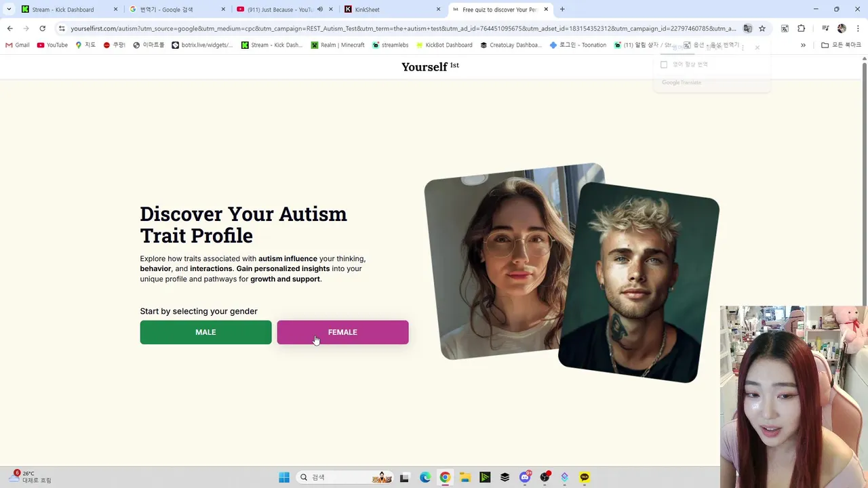Open the Extensions puzzle icon
Image resolution: width=868 pixels, height=488 pixels.
[802, 28]
